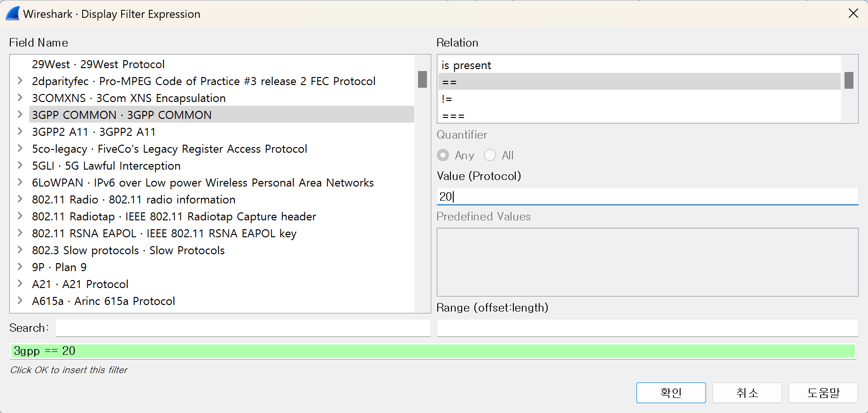Expand the 802.11 Radio node
Viewport: 868px width, 413px height.
pos(20,199)
